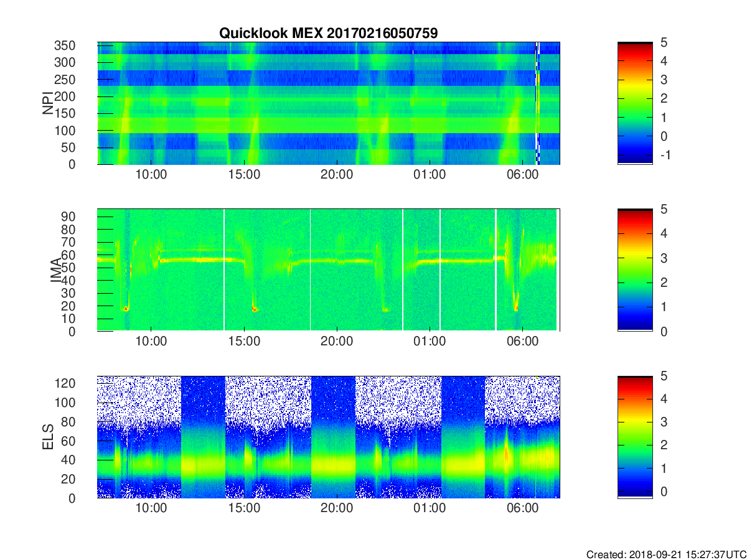Click the IMA panel colorbar
Screen dimensions: 747x560
tap(635, 270)
